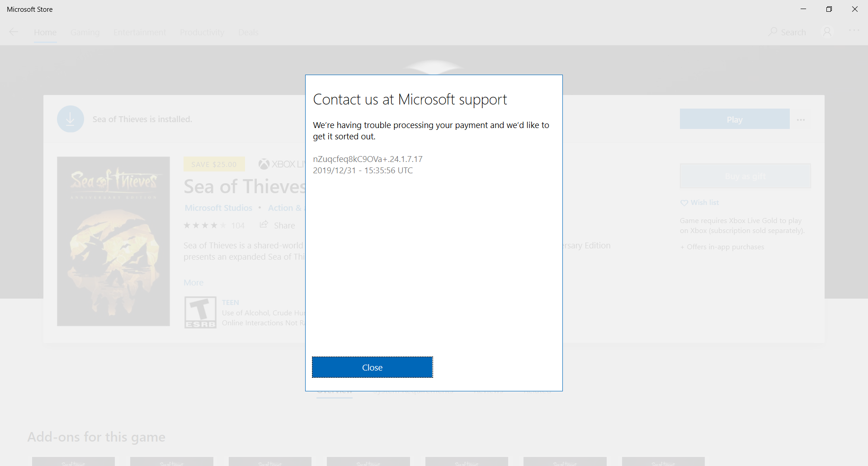Open the user account icon
The image size is (868, 466).
(x=827, y=32)
